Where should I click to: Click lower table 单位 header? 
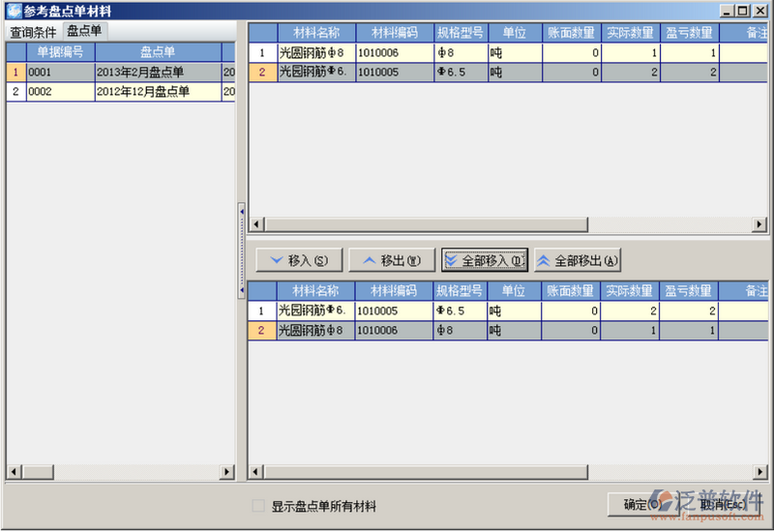pos(514,291)
